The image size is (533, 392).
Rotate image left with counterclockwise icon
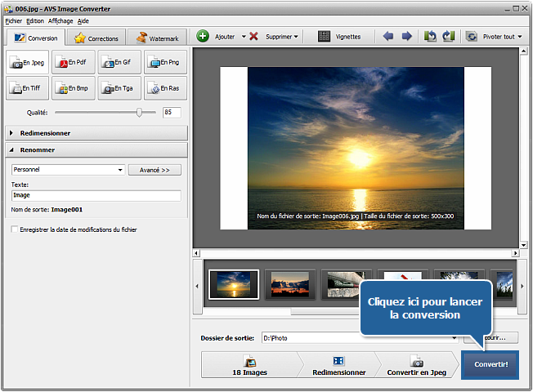(x=430, y=37)
